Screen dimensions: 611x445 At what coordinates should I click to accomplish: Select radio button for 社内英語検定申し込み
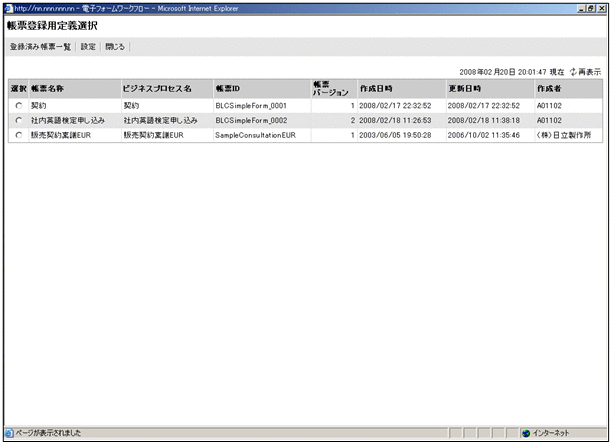click(19, 120)
